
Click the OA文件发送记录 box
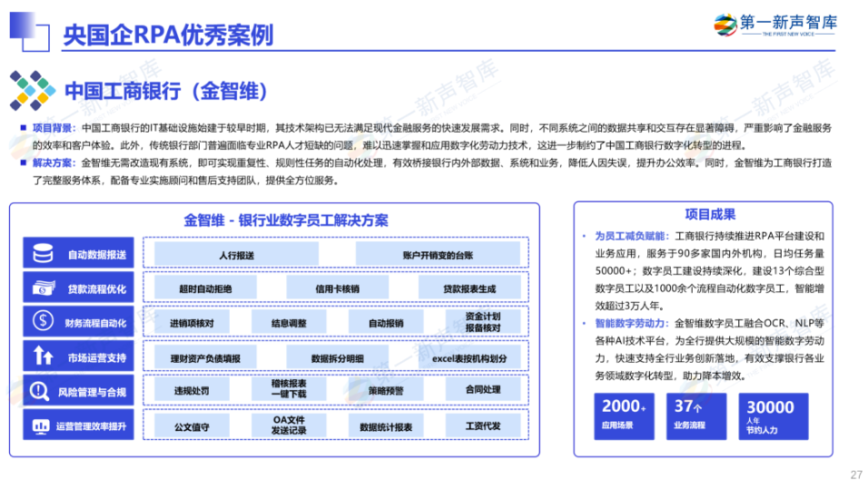[289, 426]
